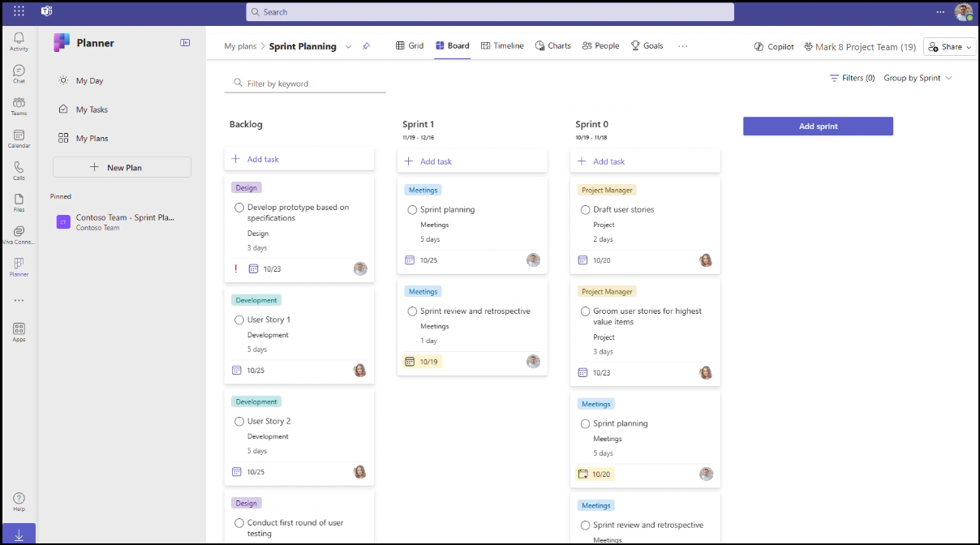Viewport: 980px width, 545px height.
Task: Go to Calendar in the left rail
Action: pyautogui.click(x=19, y=139)
